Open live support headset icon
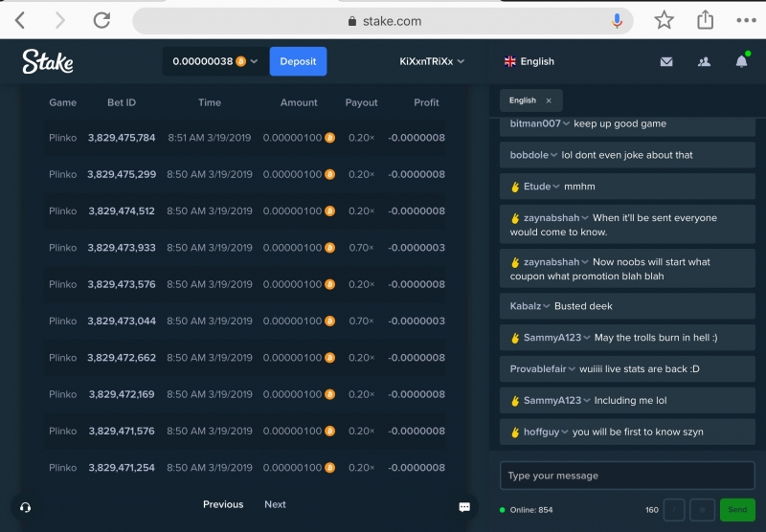 click(x=26, y=507)
